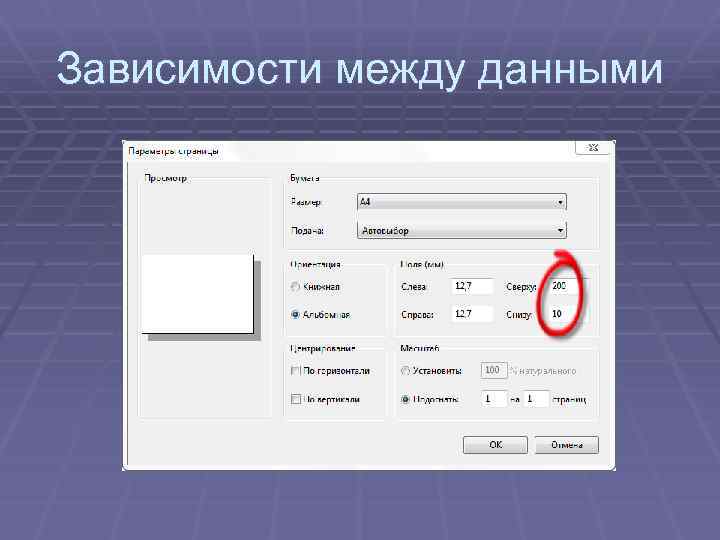Open the Размер paper size dropdown

click(x=461, y=202)
